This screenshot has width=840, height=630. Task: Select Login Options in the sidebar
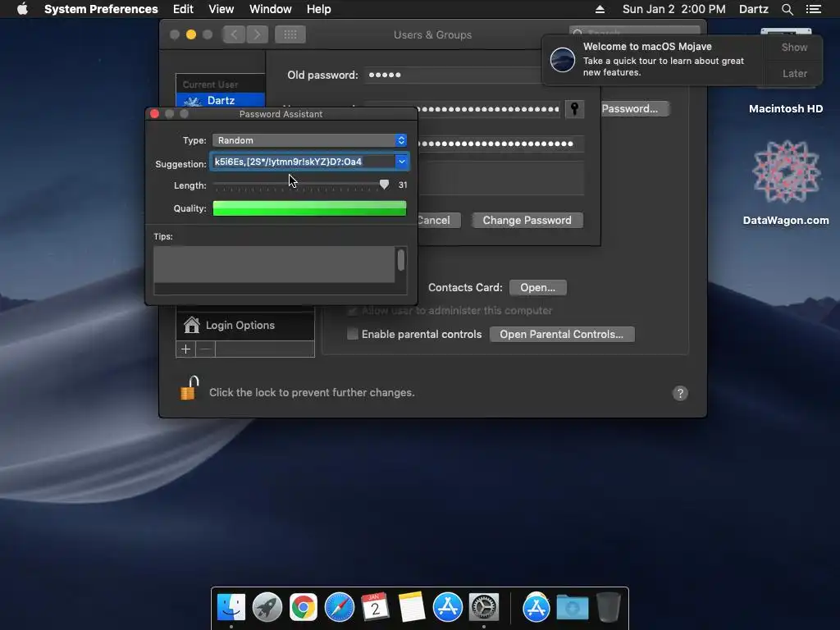[x=245, y=325]
